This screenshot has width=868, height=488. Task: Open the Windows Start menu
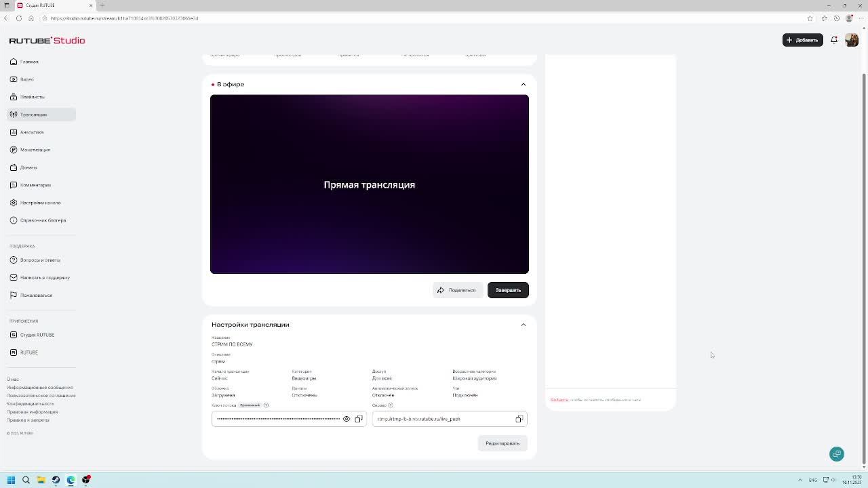tap(11, 480)
